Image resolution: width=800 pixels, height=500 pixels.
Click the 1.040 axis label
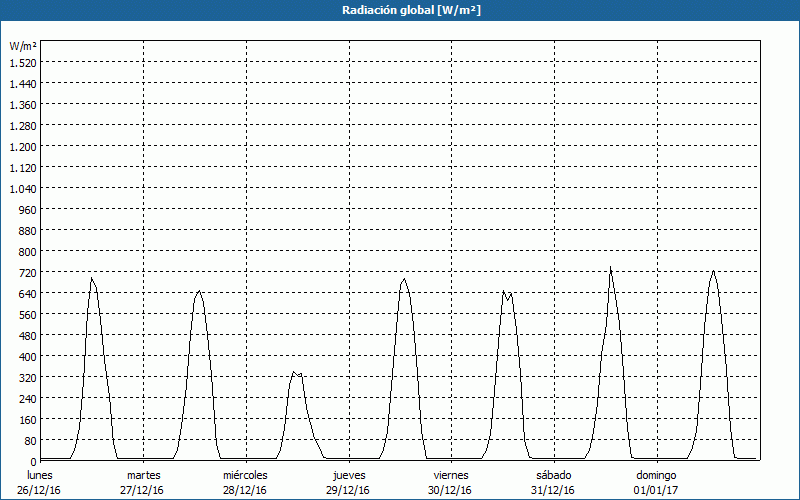click(23, 189)
